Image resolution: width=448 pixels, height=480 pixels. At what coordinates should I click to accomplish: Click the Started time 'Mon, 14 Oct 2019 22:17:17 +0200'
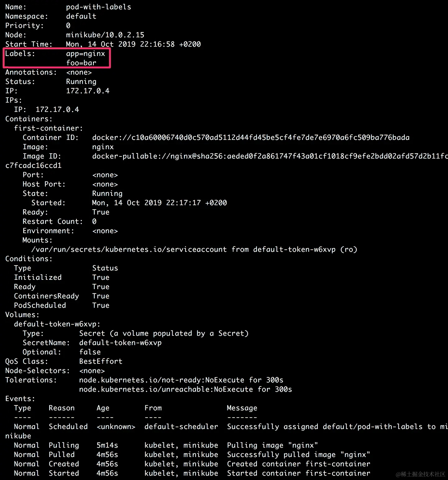click(159, 203)
